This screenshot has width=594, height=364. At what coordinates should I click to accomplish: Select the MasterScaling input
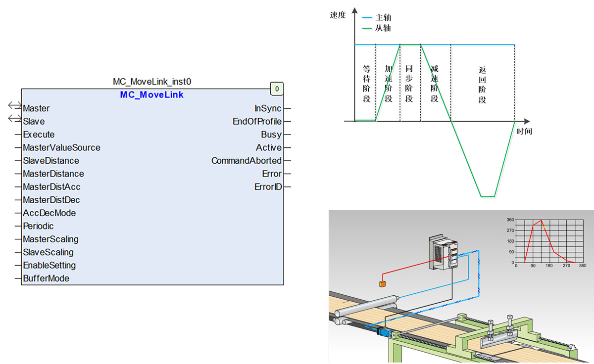[x=50, y=239]
